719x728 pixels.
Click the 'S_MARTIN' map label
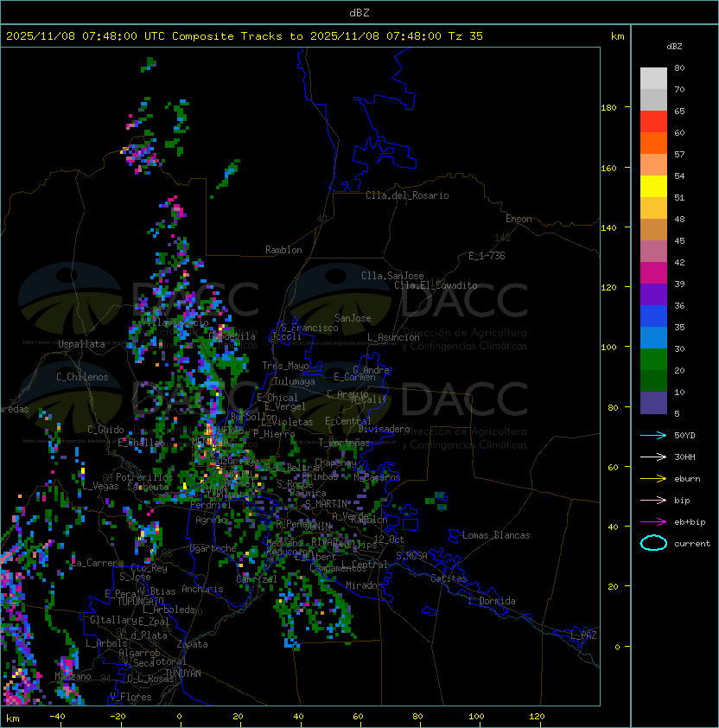click(326, 504)
